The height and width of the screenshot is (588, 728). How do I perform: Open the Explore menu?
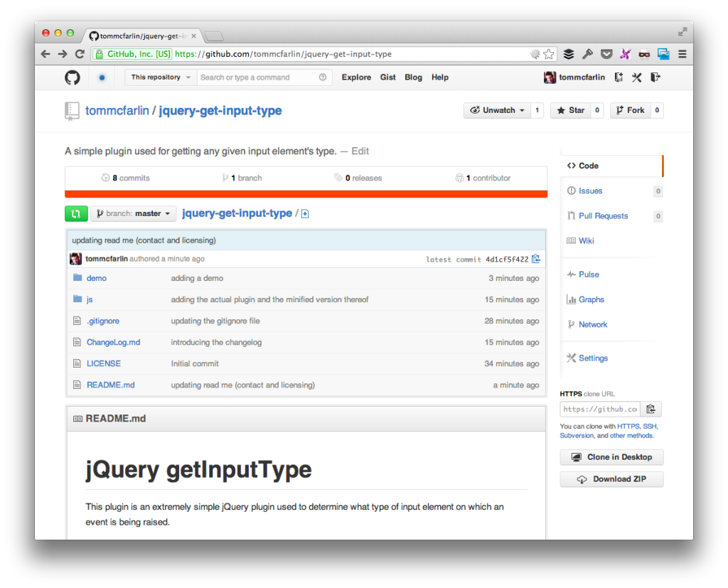pos(356,77)
